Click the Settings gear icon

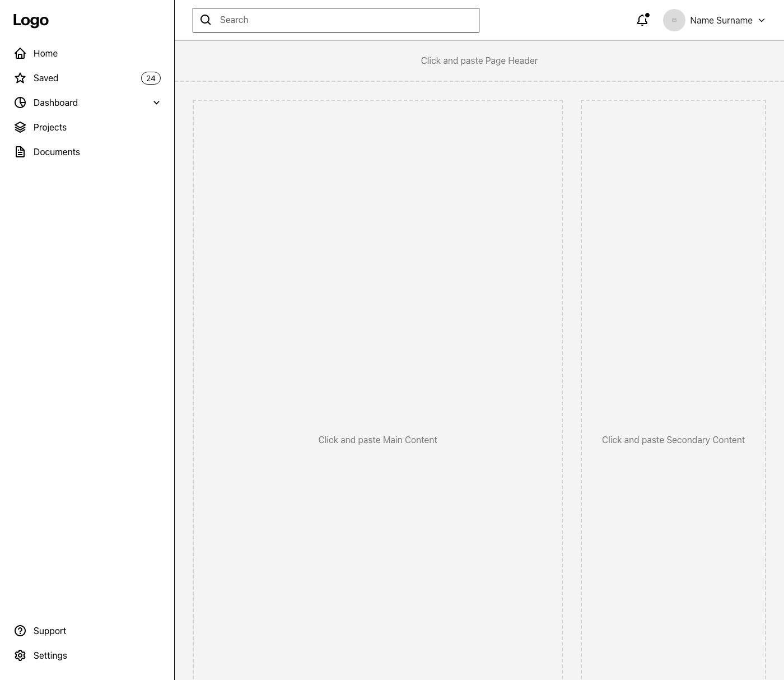pyautogui.click(x=20, y=655)
